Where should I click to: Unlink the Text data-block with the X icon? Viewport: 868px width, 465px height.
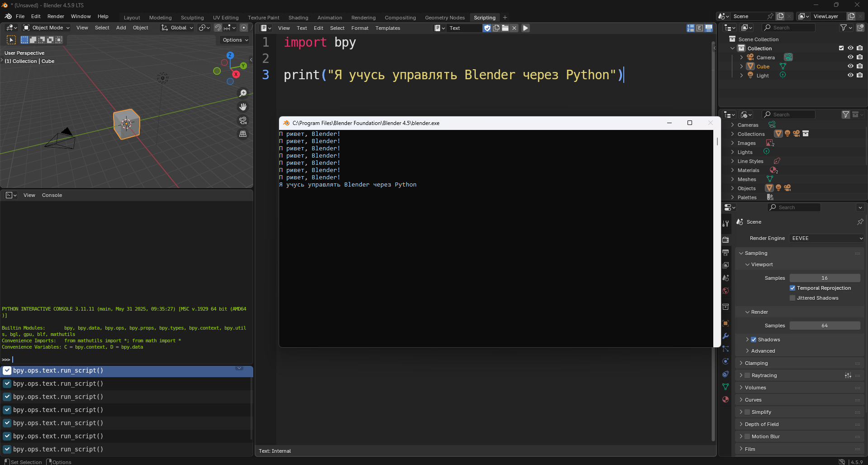point(514,28)
